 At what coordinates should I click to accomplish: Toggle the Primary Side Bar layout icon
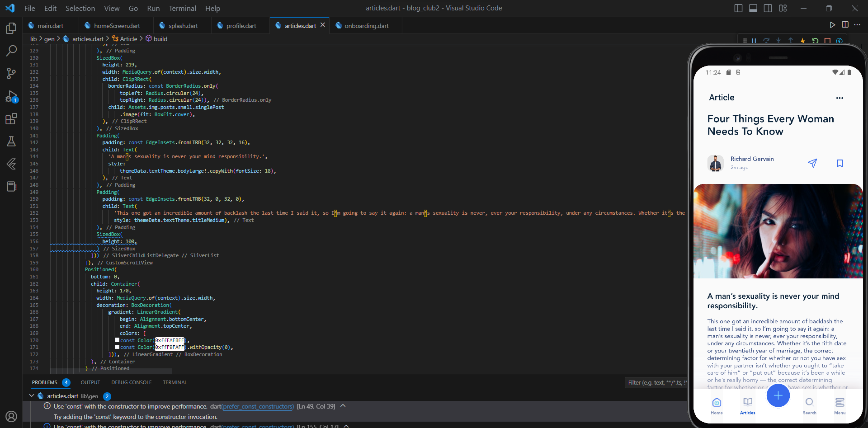click(738, 8)
